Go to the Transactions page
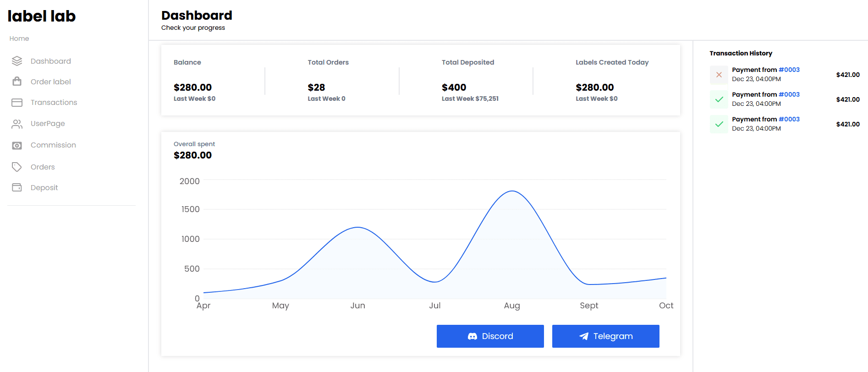The image size is (868, 372). [x=54, y=103]
